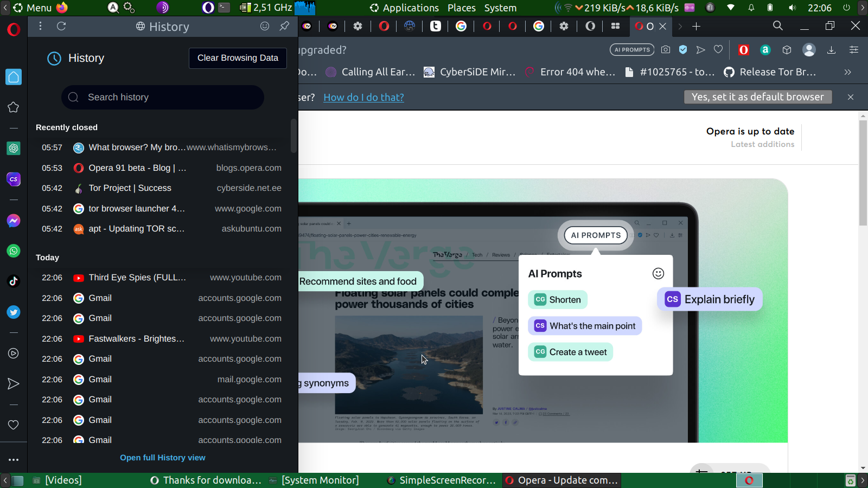Open the Release Tor Br… bookmark
Viewport: 868px width, 488px height.
click(770, 72)
